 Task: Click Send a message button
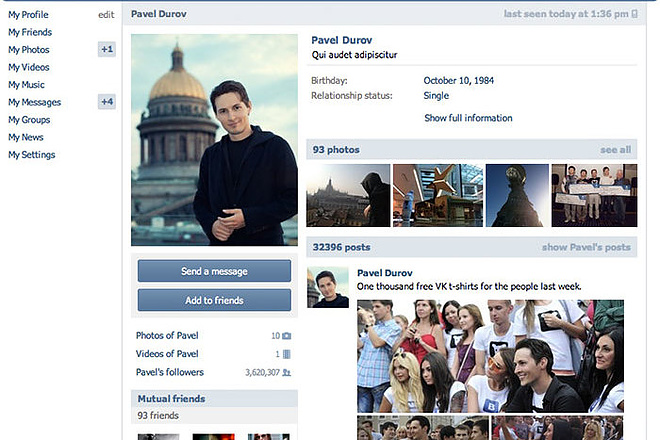pyautogui.click(x=214, y=271)
